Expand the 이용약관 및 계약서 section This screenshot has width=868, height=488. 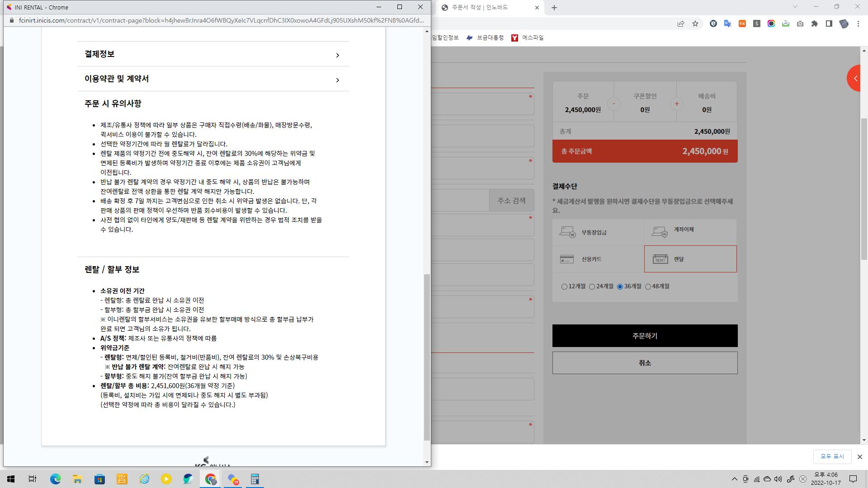[213, 79]
